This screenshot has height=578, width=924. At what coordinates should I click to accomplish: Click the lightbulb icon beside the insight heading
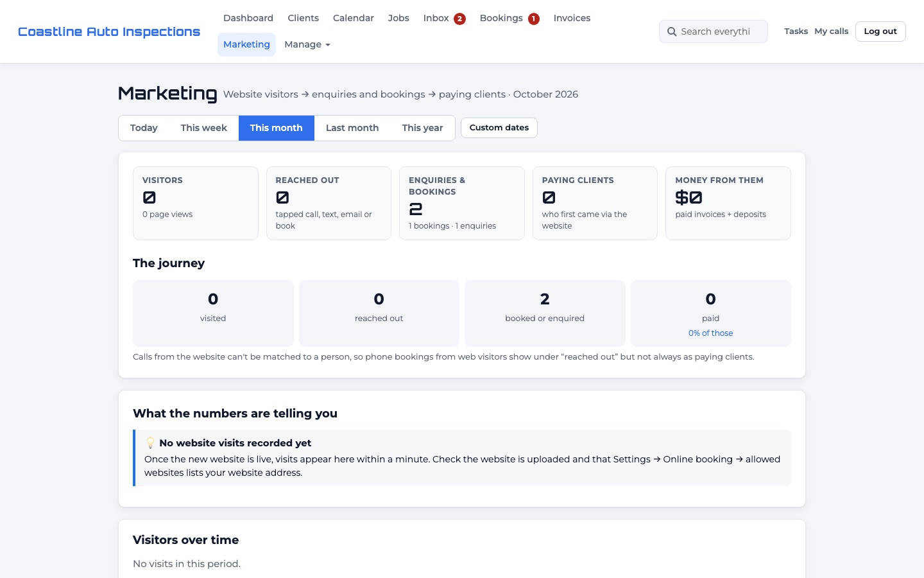150,443
